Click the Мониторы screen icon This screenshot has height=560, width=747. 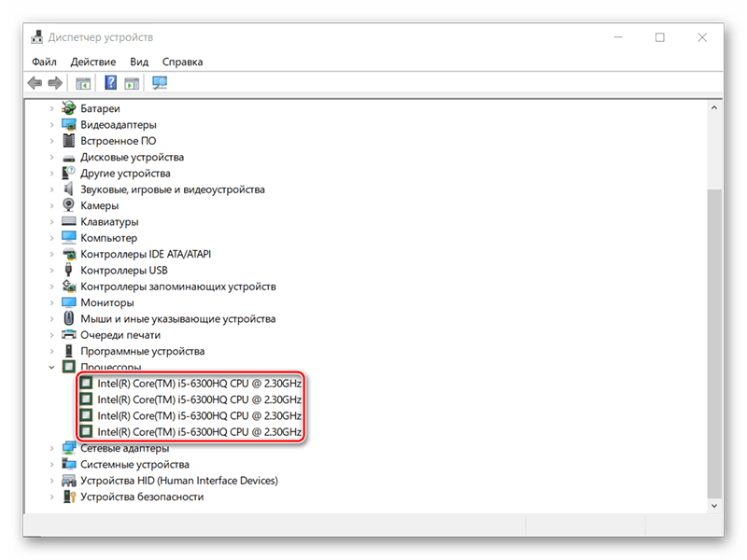(68, 302)
